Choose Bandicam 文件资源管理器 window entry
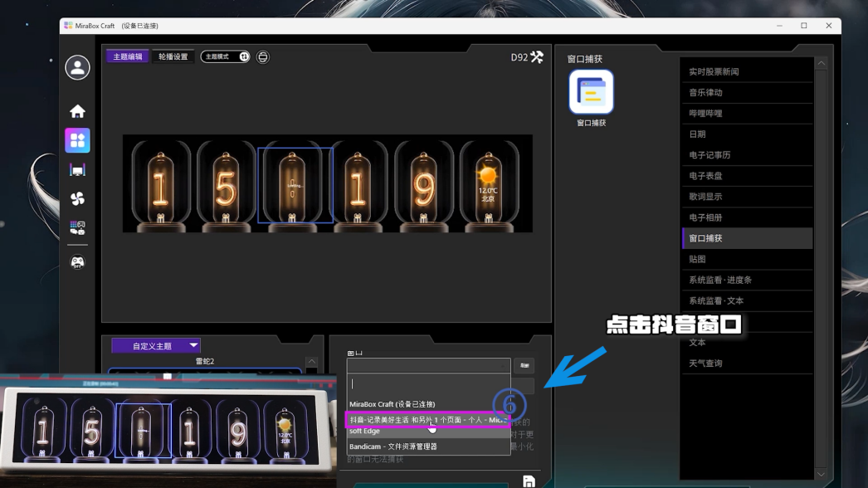This screenshot has width=868, height=488. [428, 447]
